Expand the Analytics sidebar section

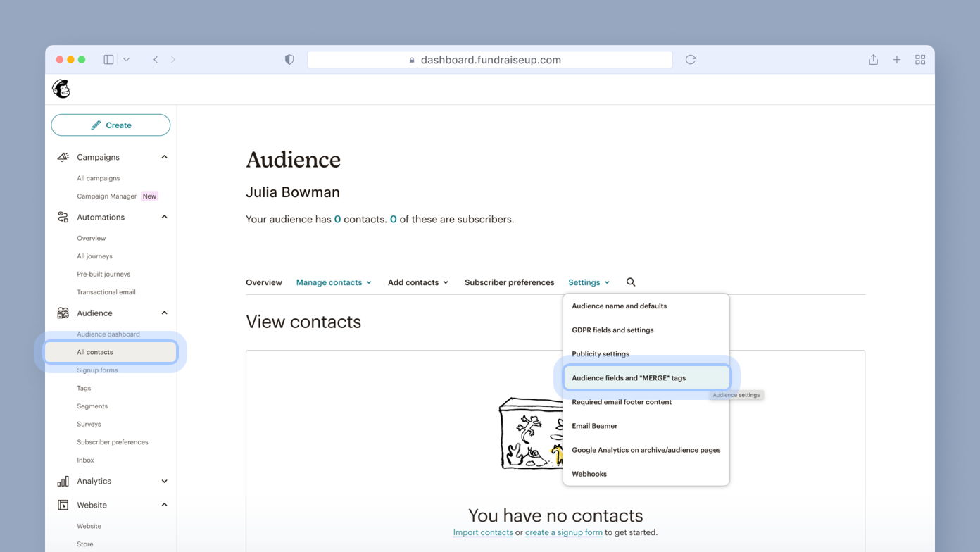coord(164,482)
